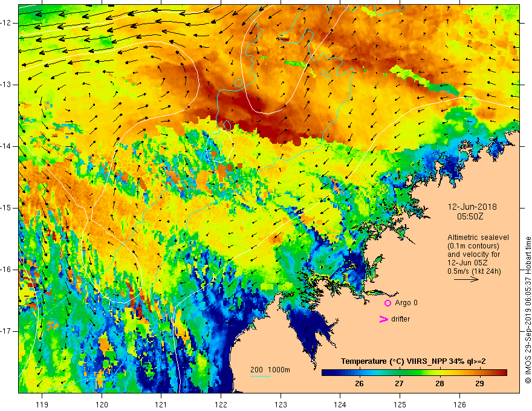Click the longitude label 123
Viewport: 532px width, 411px height.
coord(281,404)
